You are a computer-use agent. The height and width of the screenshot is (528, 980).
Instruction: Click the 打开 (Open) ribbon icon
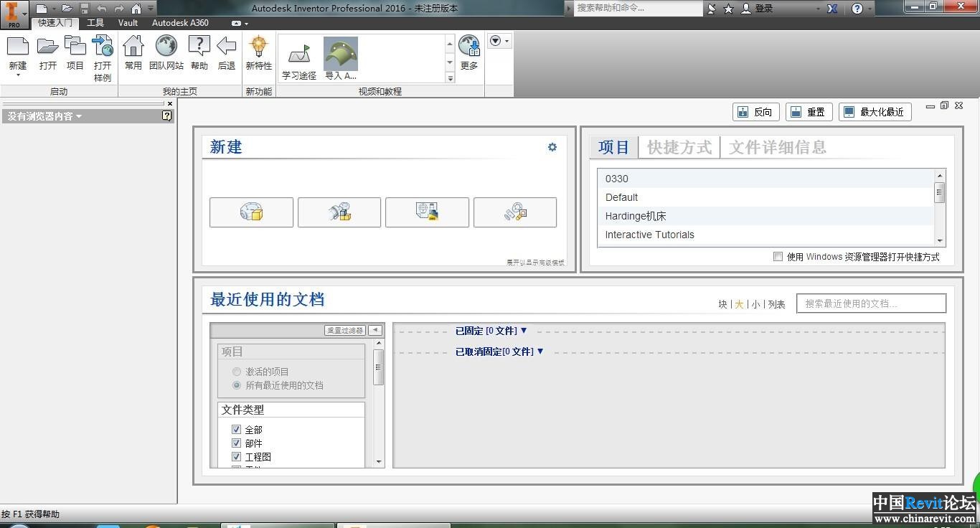(x=48, y=47)
